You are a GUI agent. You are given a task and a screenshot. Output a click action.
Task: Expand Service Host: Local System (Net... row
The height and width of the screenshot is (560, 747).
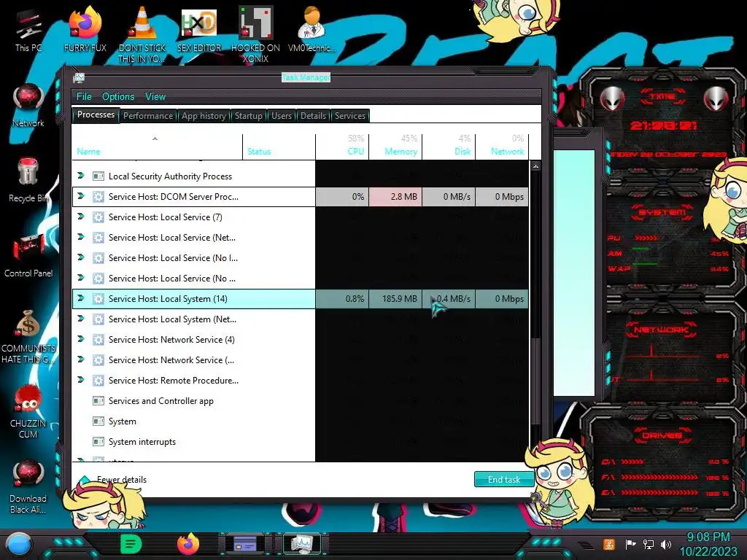coord(80,319)
